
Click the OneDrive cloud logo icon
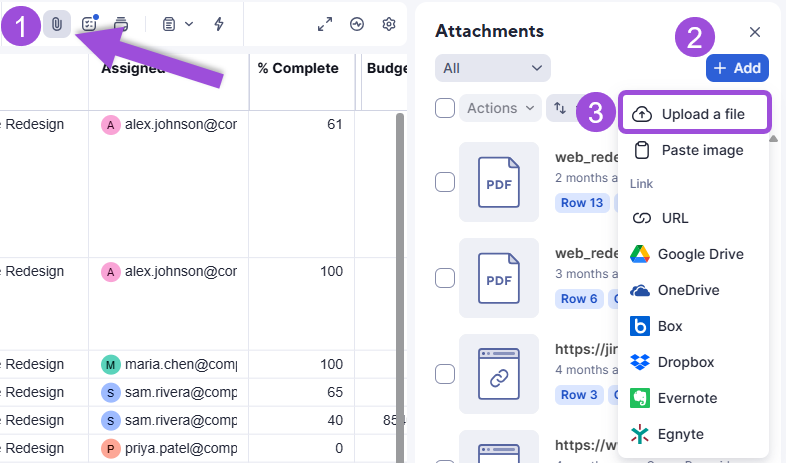(640, 290)
